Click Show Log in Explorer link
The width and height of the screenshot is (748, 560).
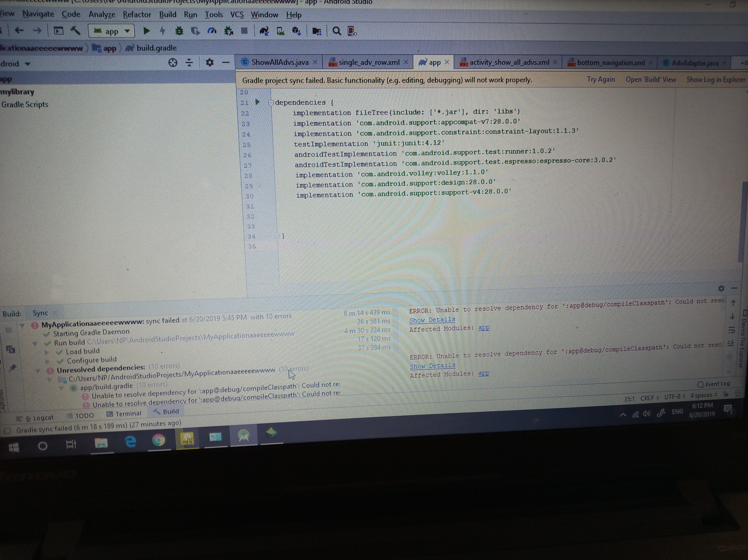716,79
